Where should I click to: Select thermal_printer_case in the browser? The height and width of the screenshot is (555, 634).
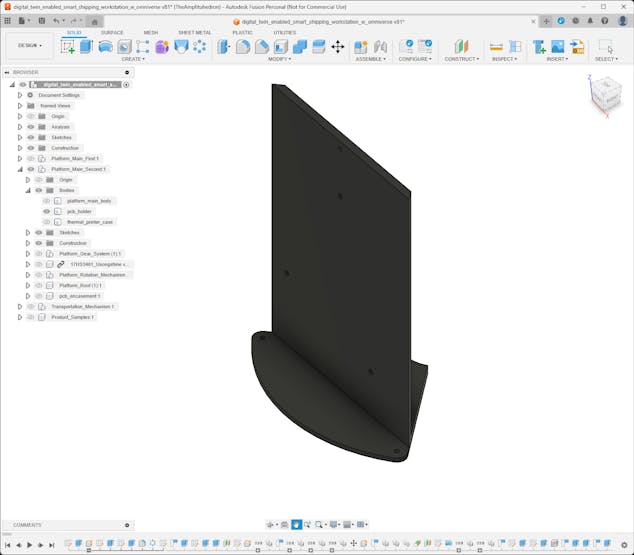coord(90,222)
